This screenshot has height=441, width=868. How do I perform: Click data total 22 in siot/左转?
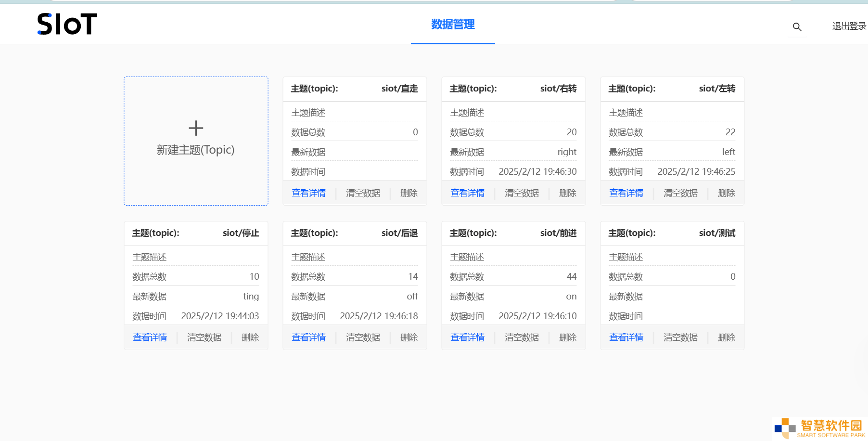click(x=730, y=132)
